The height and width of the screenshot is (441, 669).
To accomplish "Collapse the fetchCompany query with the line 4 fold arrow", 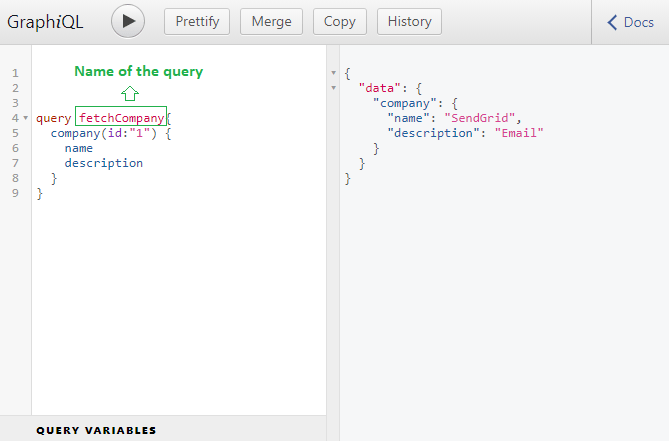I will coord(25,118).
